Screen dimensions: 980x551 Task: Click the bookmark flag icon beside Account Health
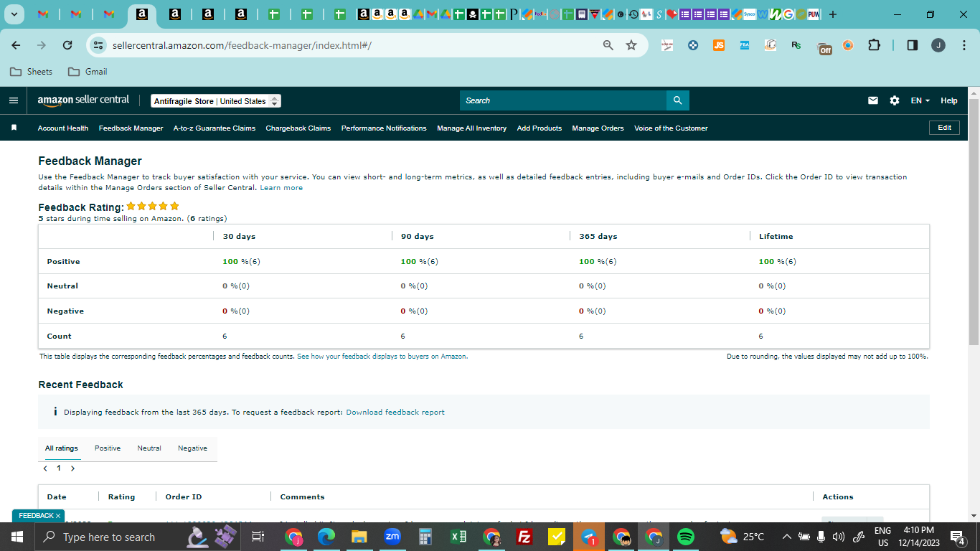pos(14,128)
